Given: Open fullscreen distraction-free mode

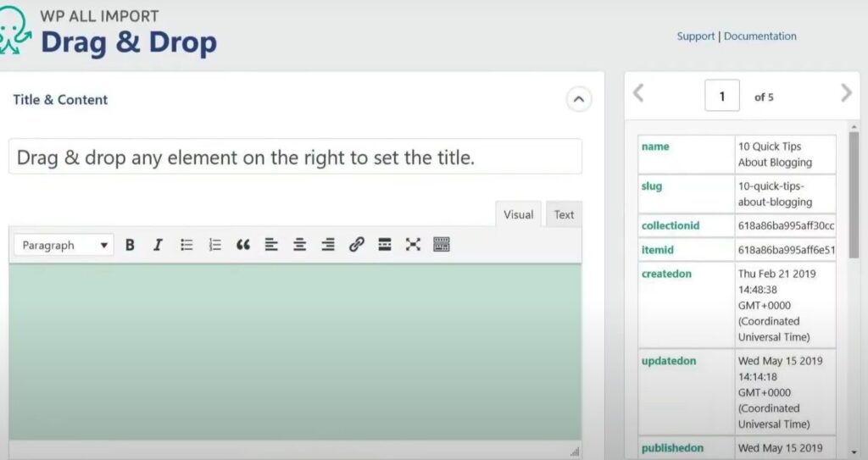Looking at the screenshot, I should 413,245.
